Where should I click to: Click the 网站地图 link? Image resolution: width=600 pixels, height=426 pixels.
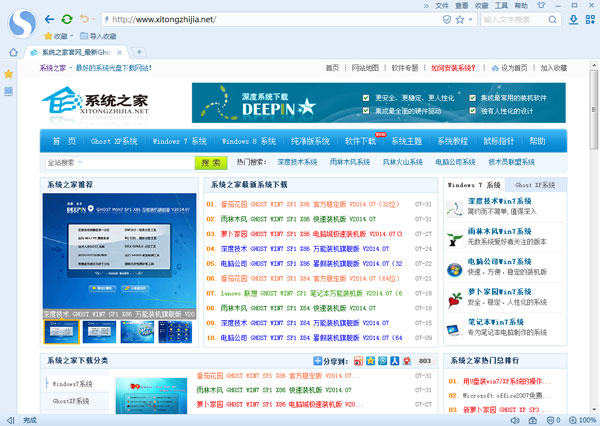[365, 68]
